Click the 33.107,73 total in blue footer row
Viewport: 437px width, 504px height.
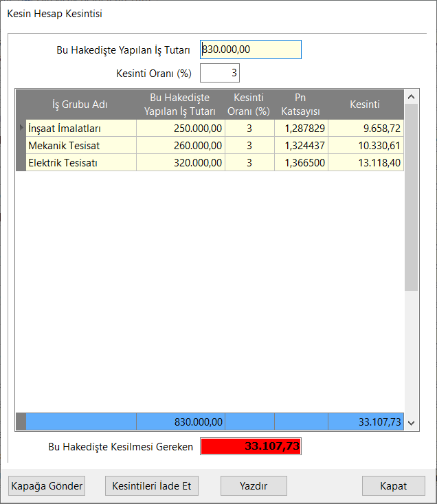[366, 421]
